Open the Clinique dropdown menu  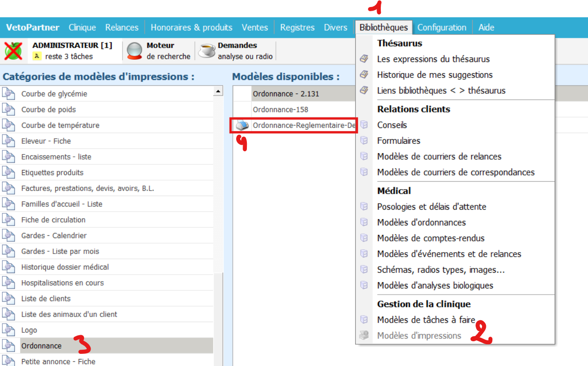[82, 28]
